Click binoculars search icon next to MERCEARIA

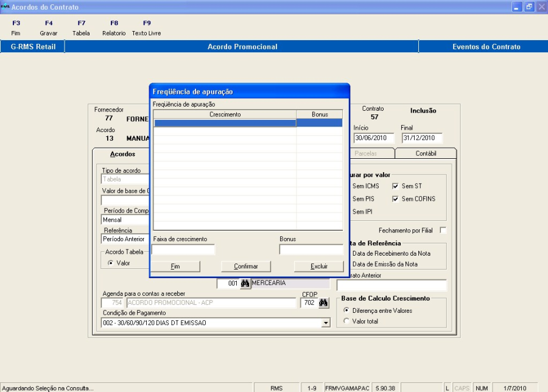(245, 284)
